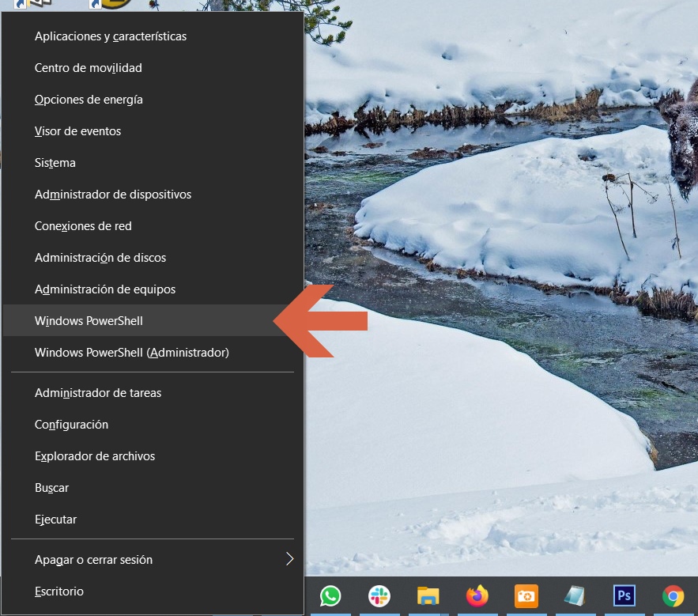
Task: Open the Sistema entry
Action: pos(153,163)
